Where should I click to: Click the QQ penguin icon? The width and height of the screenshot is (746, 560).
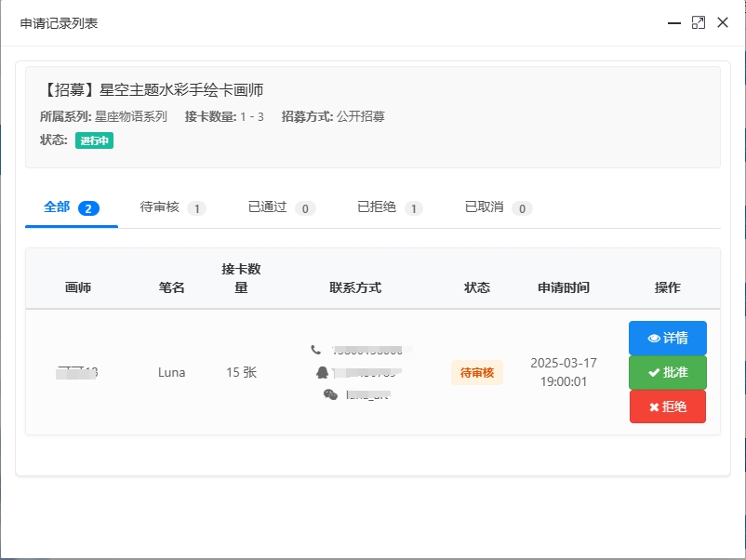point(323,372)
